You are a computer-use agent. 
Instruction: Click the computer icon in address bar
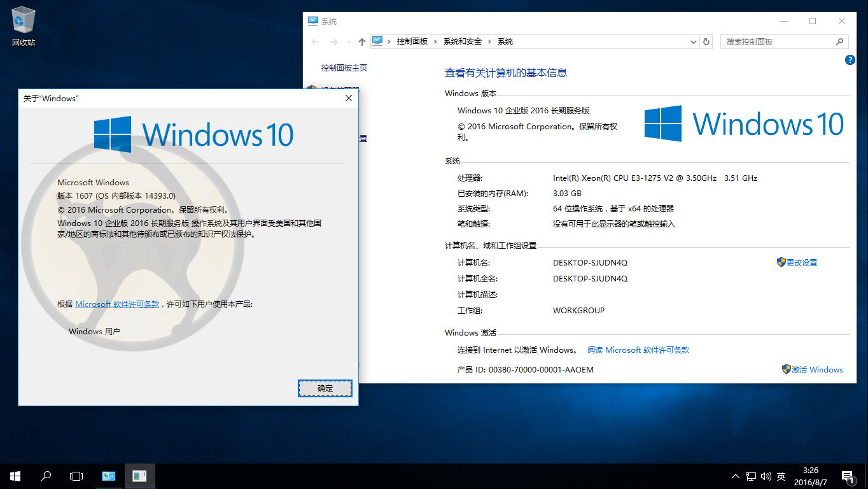point(378,41)
